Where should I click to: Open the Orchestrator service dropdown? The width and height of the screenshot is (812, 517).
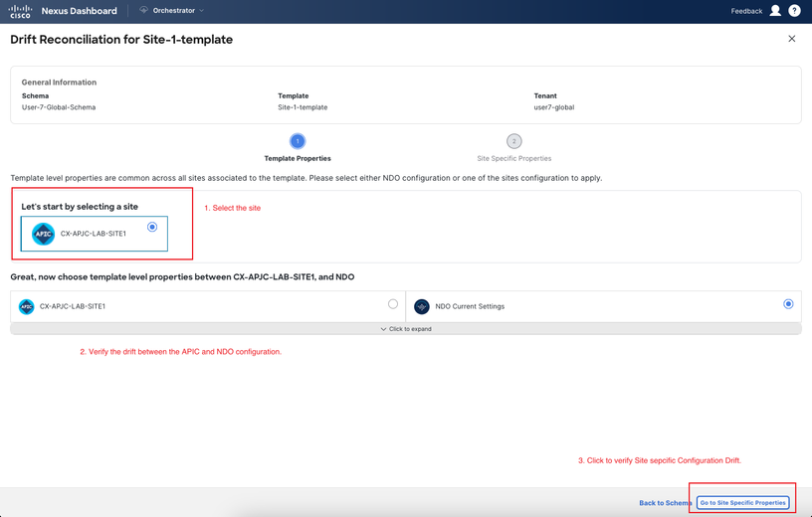coord(172,10)
